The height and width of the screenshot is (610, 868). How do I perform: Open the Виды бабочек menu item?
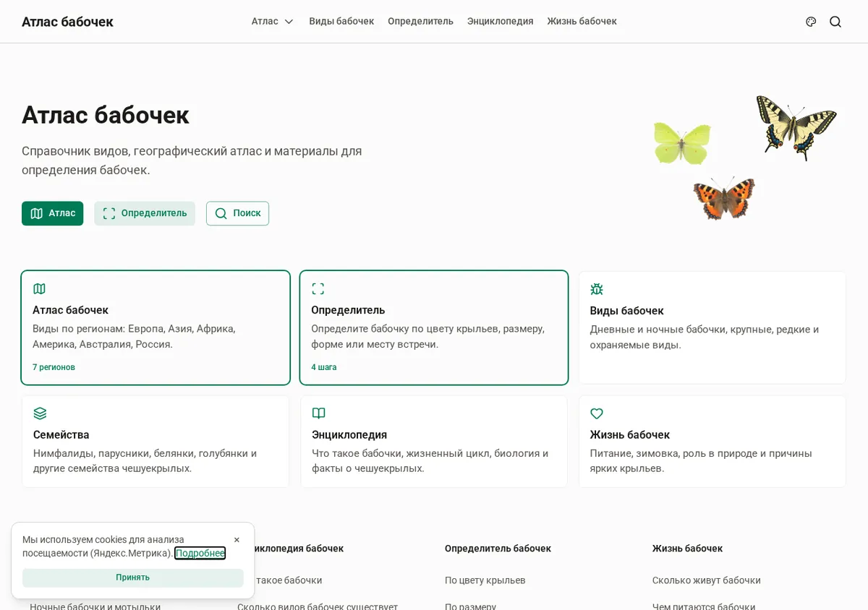pos(341,22)
